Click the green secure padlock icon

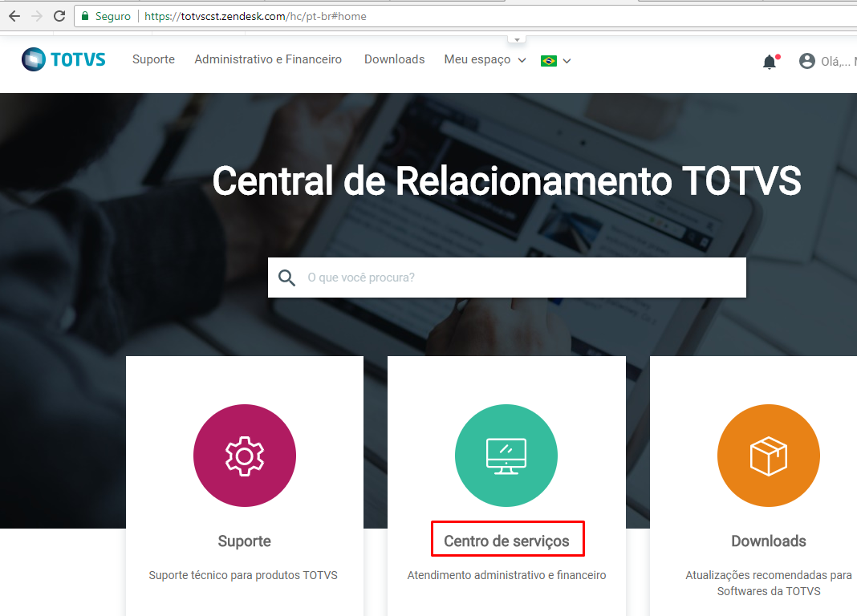[x=85, y=16]
